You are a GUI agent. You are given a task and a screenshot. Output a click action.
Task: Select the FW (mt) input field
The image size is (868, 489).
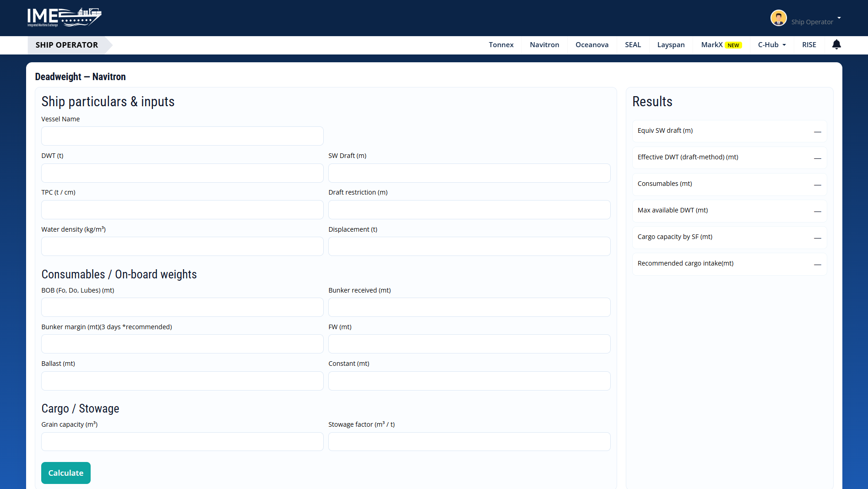[469, 344]
